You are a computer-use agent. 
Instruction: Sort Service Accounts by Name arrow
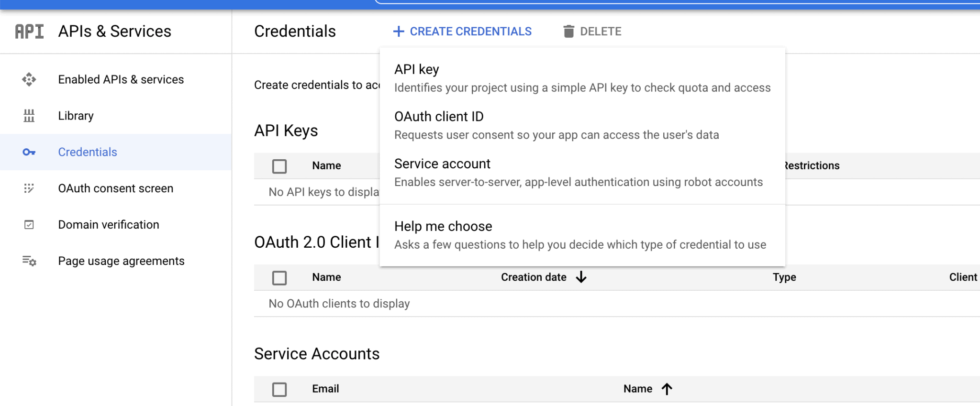click(x=667, y=389)
